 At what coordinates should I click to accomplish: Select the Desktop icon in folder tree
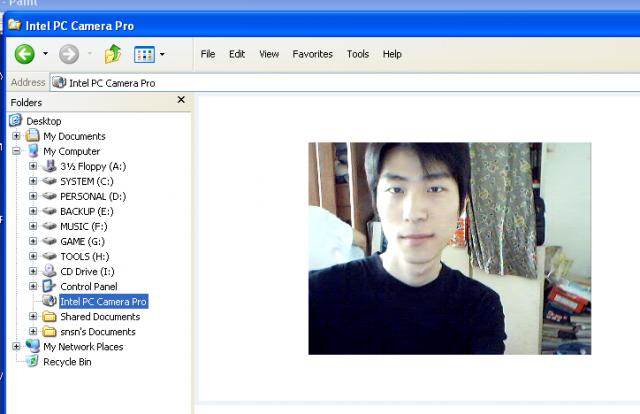click(x=16, y=120)
